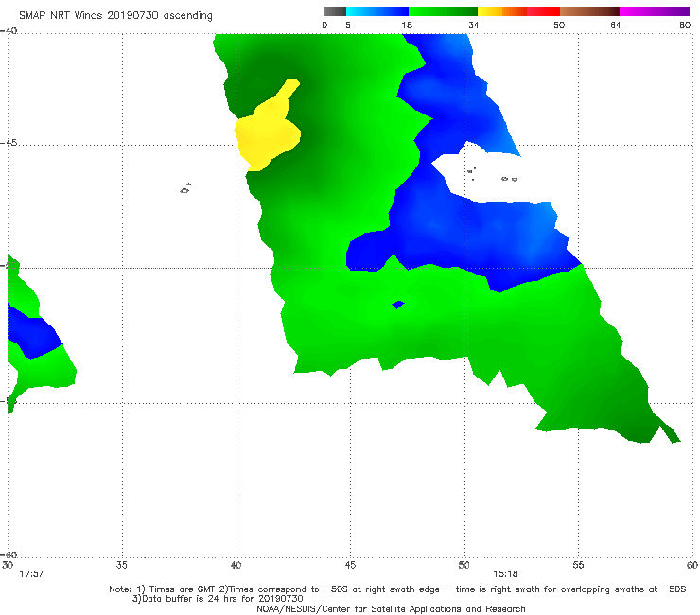
Task: Click the swath time "17:57"
Action: tap(31, 574)
